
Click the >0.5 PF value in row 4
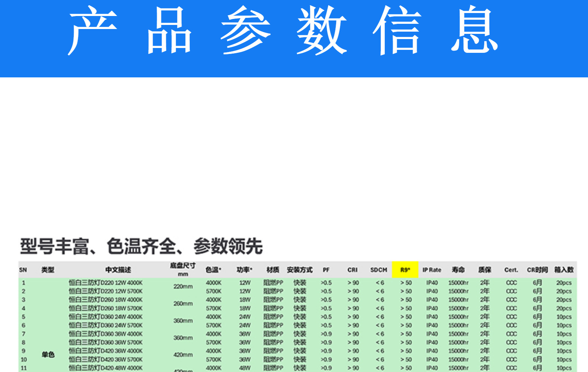(x=326, y=308)
